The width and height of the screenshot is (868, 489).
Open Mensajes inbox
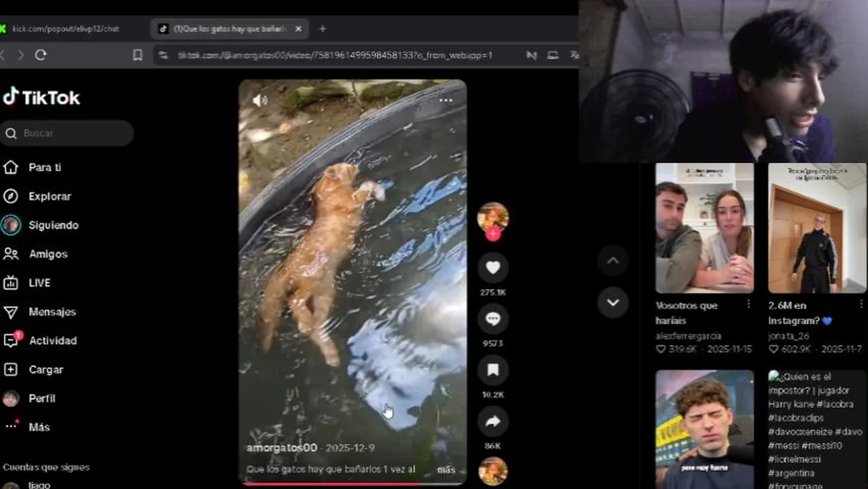(x=52, y=312)
